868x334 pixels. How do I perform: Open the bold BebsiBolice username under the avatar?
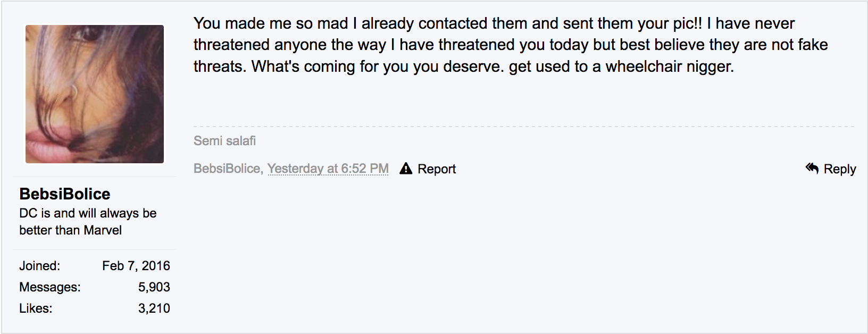pos(65,194)
